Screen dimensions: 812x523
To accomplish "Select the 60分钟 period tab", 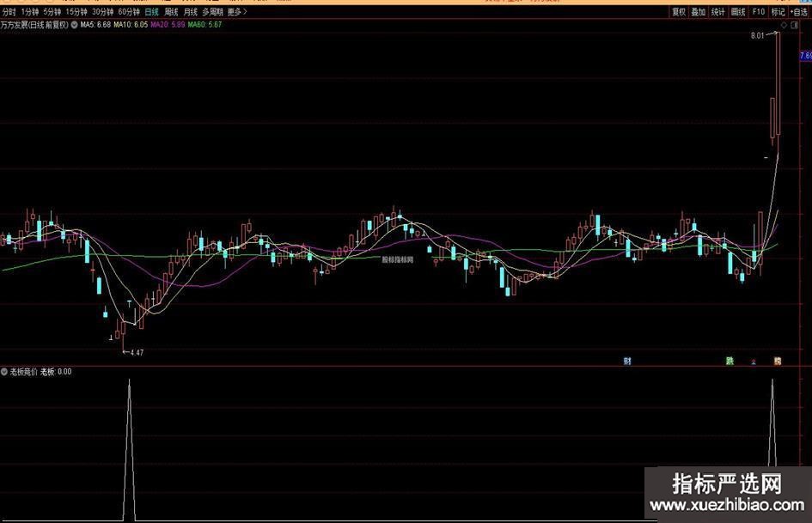I will coord(129,11).
